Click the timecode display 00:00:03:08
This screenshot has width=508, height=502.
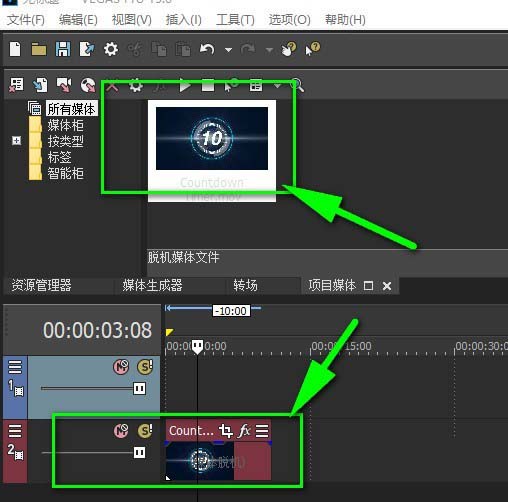(97, 330)
